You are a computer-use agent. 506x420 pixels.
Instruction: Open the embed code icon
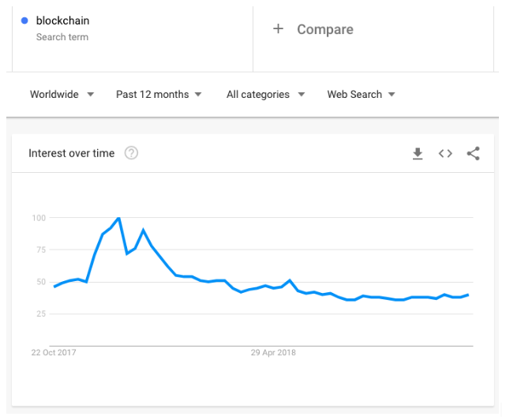(445, 154)
